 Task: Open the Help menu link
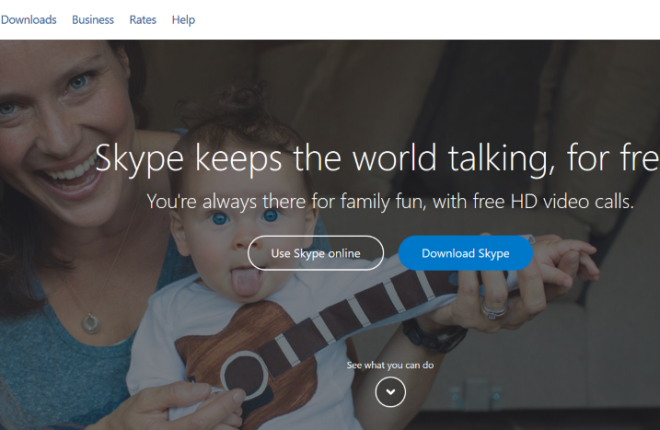click(183, 20)
